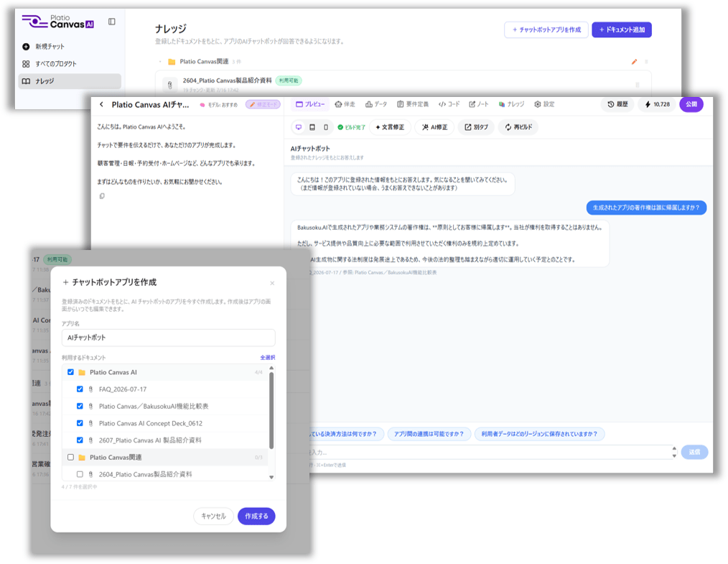
Task: Click the 作成する button
Action: [x=256, y=516]
